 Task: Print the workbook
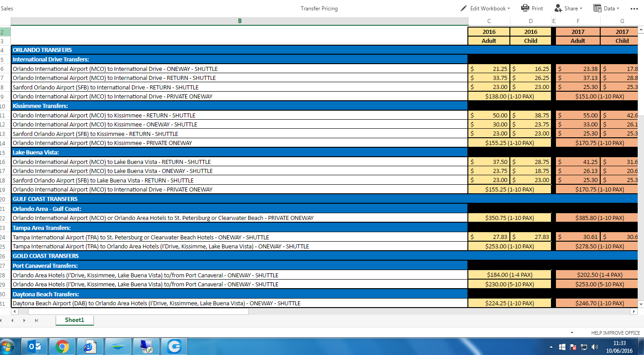[532, 8]
